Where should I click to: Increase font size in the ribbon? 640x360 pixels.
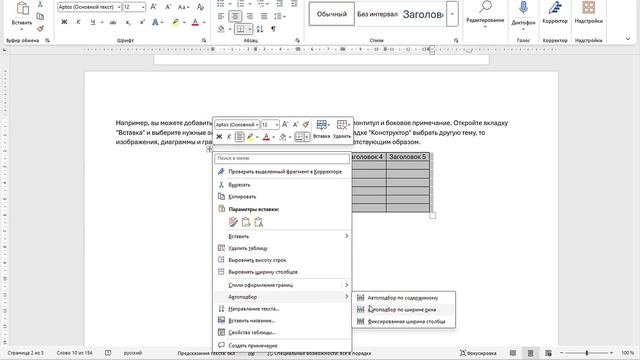[x=153, y=7]
